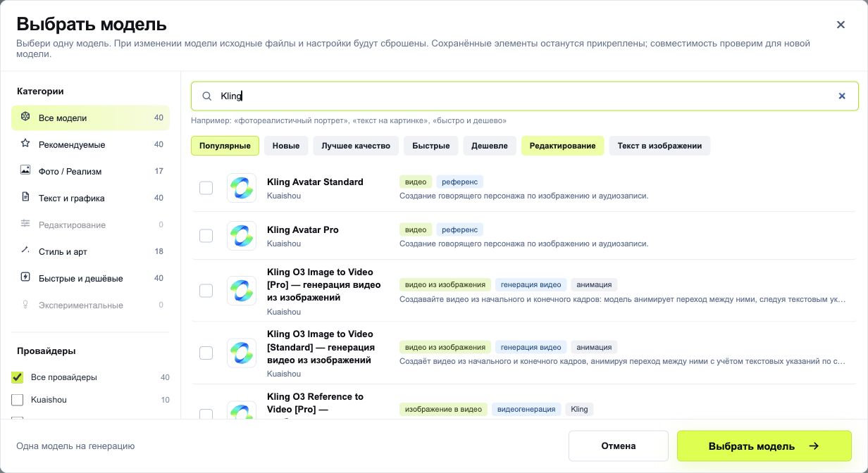Image resolution: width=868 pixels, height=473 pixels.
Task: Toggle the Лучшее качество filter chip
Action: (356, 146)
